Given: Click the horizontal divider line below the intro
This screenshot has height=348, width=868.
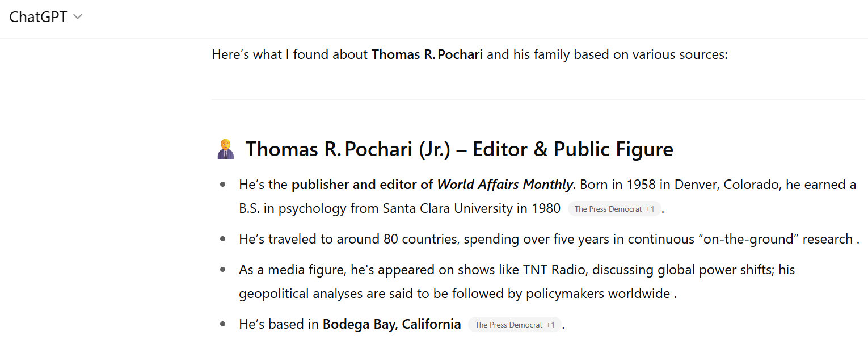Looking at the screenshot, I should (x=538, y=100).
